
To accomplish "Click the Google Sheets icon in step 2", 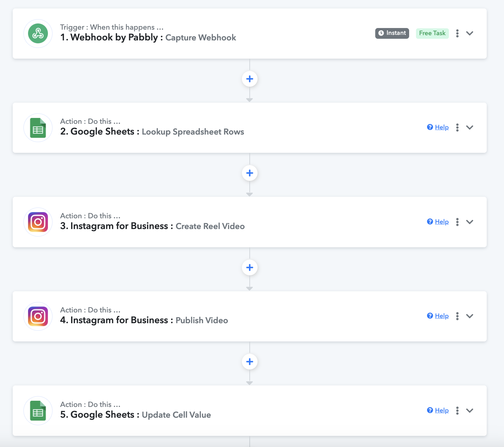I will point(38,128).
